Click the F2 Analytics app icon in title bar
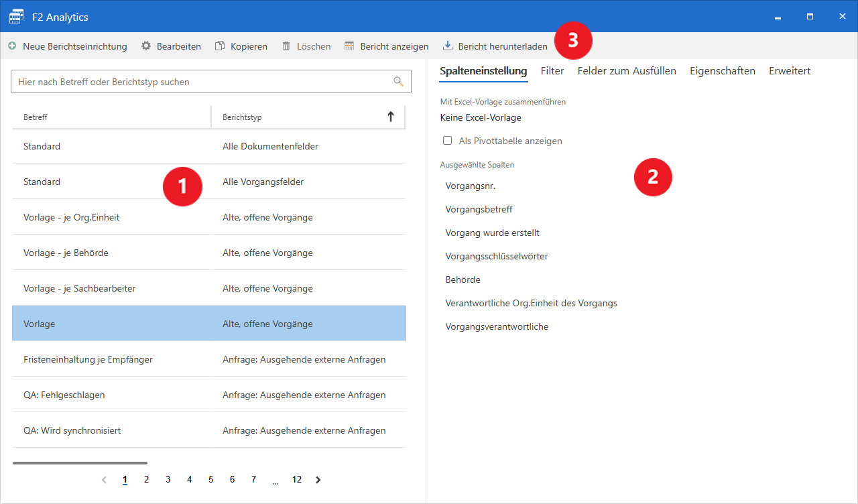This screenshot has height=504, width=858. (17, 17)
